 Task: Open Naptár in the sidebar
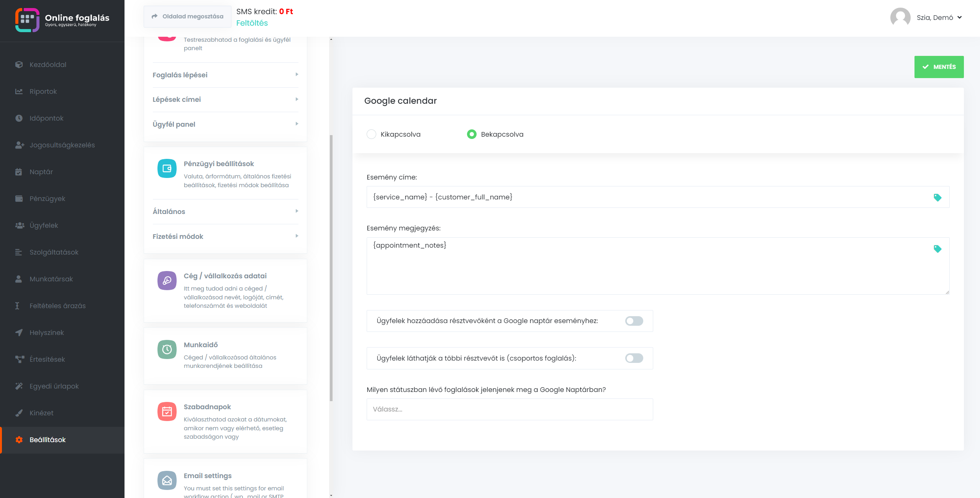click(x=41, y=172)
